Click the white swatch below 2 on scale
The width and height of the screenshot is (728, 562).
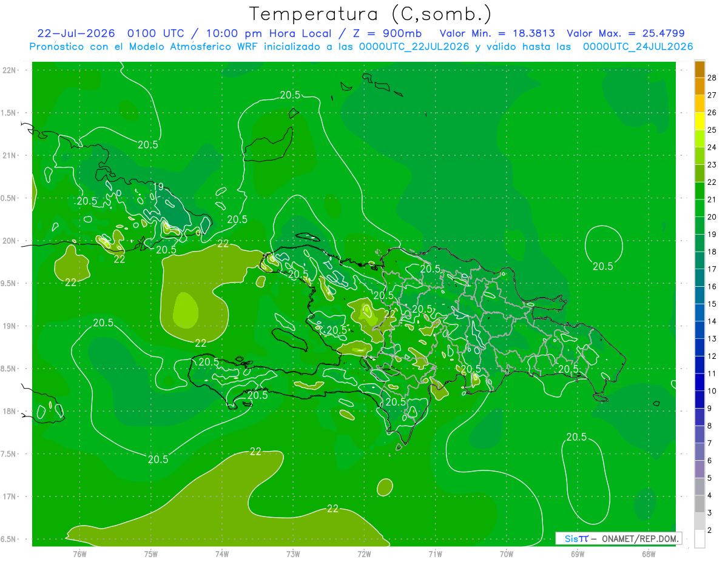click(x=699, y=539)
